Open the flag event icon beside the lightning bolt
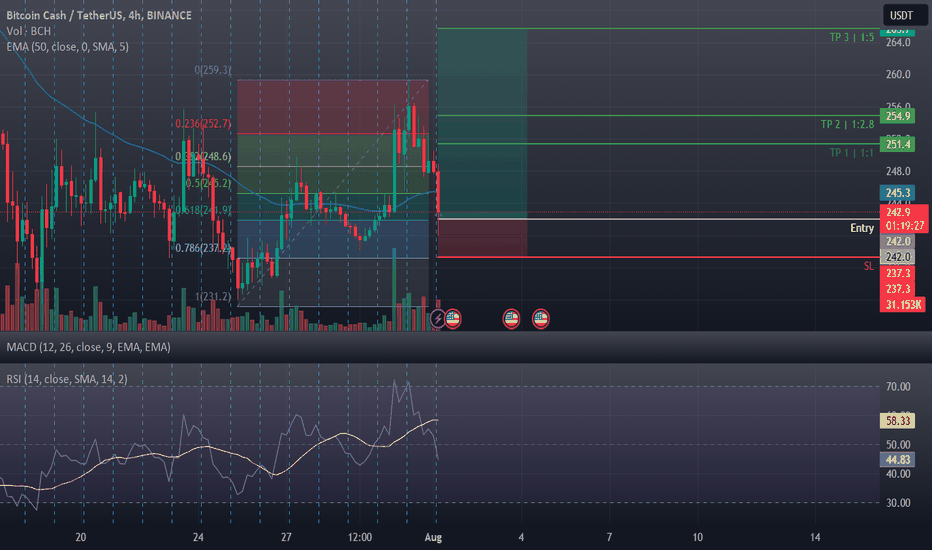 [x=453, y=319]
